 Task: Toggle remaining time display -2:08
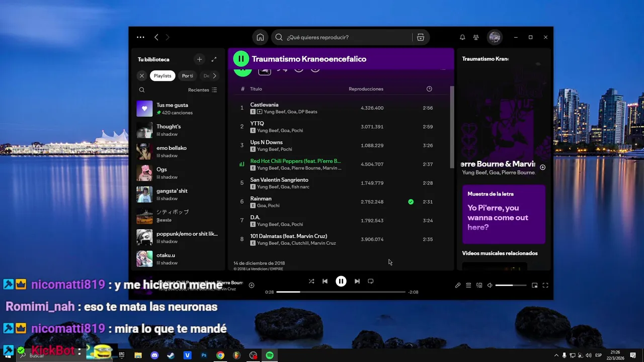pyautogui.click(x=413, y=292)
